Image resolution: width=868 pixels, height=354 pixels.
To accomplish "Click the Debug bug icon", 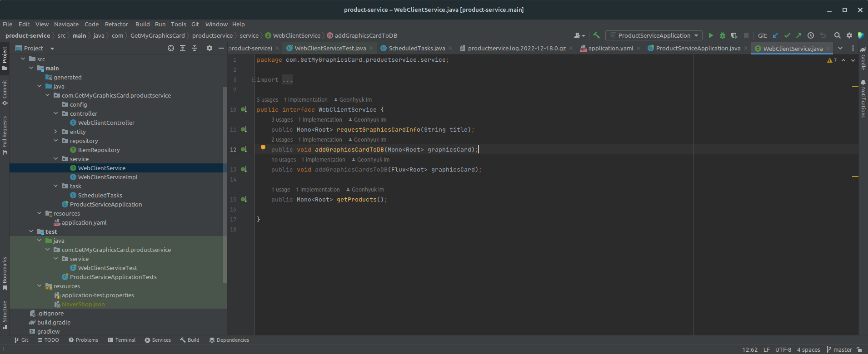I will tap(723, 35).
